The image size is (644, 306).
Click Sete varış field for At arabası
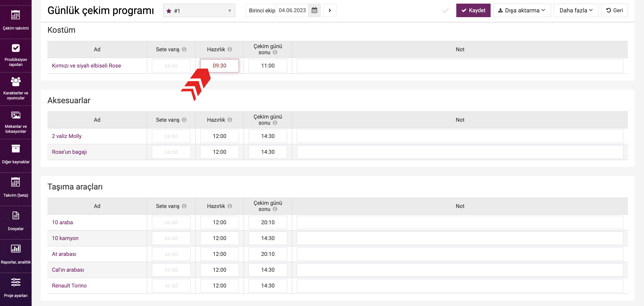(171, 254)
